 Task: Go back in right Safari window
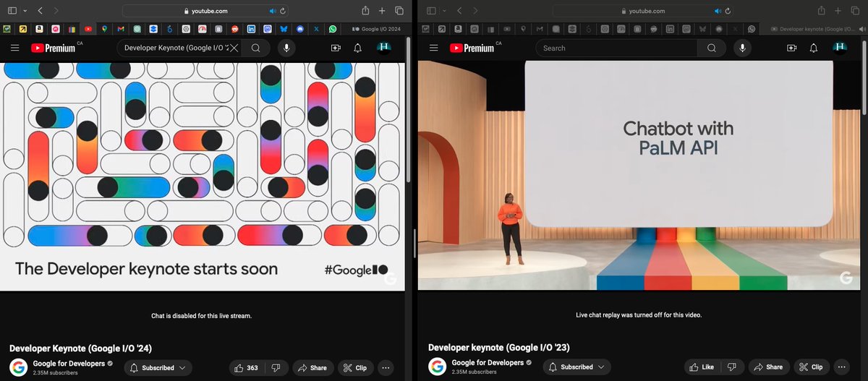(460, 11)
